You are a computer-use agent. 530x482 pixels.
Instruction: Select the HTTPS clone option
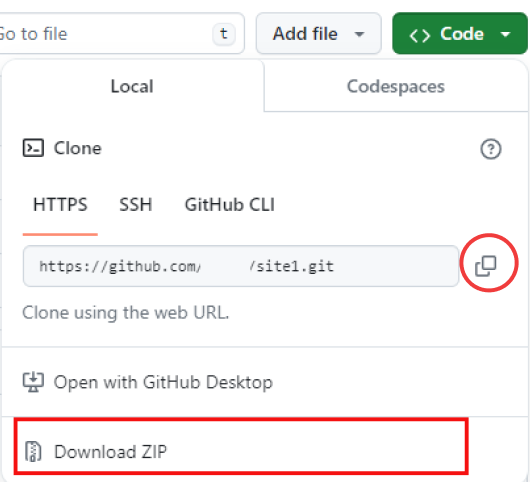coord(60,205)
